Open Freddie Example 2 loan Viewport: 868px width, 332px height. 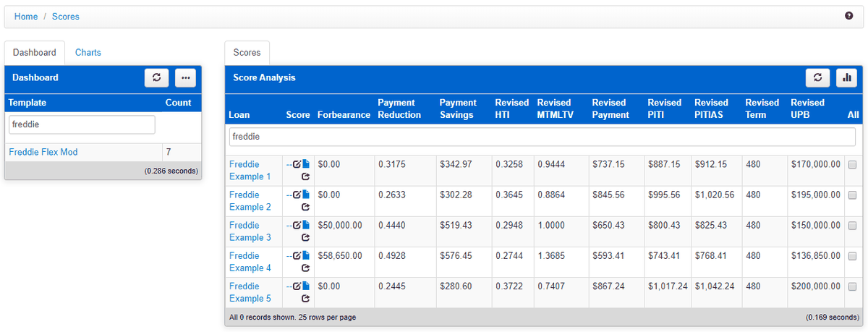pos(250,201)
